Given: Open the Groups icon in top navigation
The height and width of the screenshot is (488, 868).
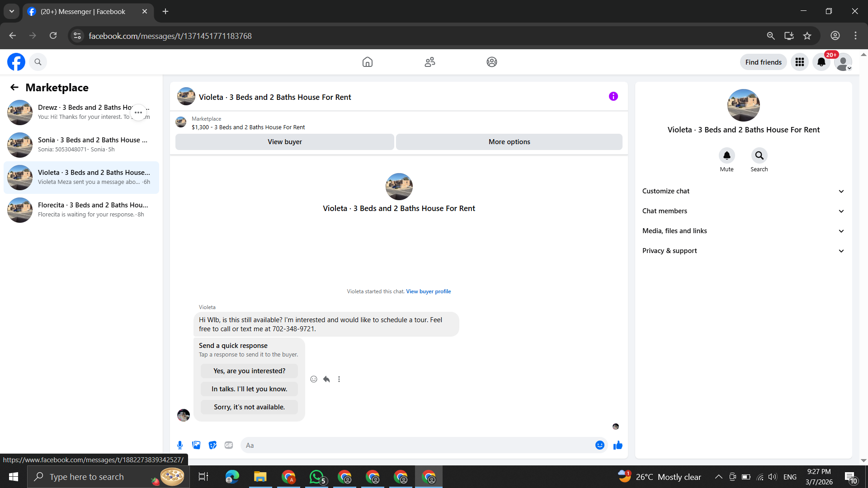Looking at the screenshot, I should 492,62.
